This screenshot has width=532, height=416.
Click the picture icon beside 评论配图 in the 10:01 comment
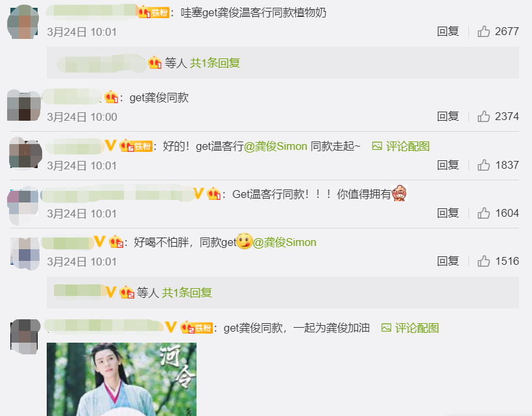(x=377, y=146)
